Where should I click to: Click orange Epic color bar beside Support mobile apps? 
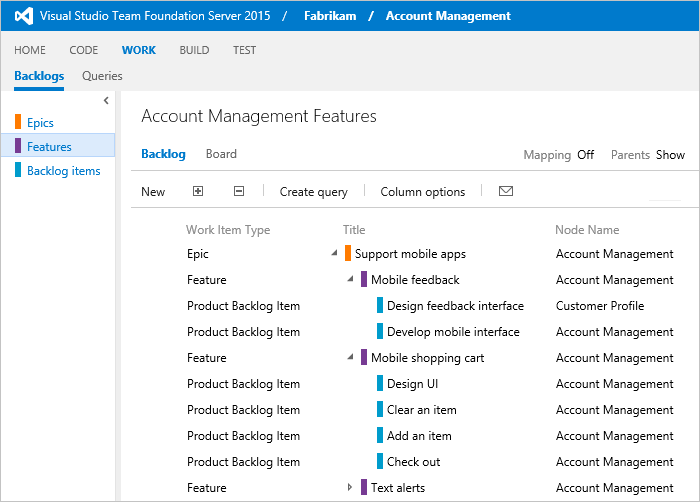click(348, 253)
